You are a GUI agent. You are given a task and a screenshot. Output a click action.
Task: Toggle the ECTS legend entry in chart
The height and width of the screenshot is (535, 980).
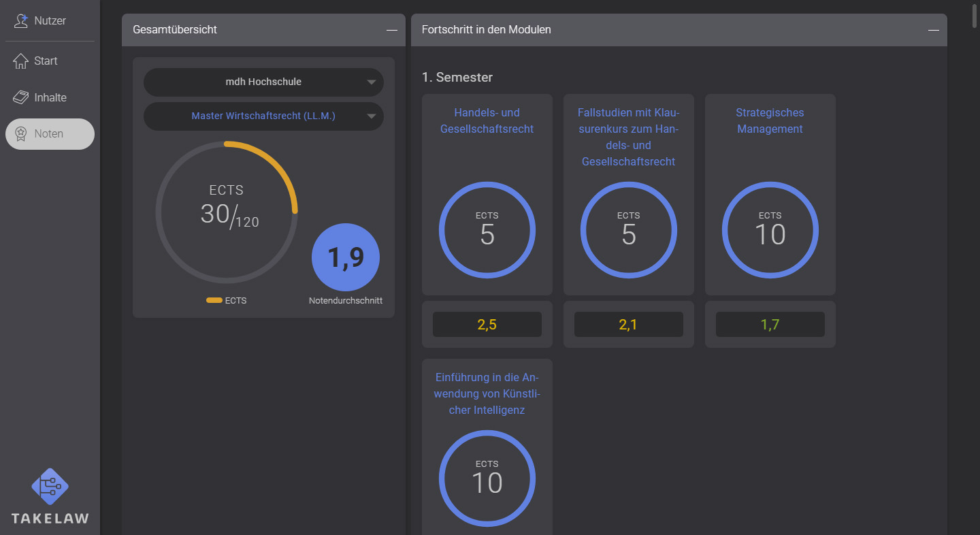click(227, 300)
